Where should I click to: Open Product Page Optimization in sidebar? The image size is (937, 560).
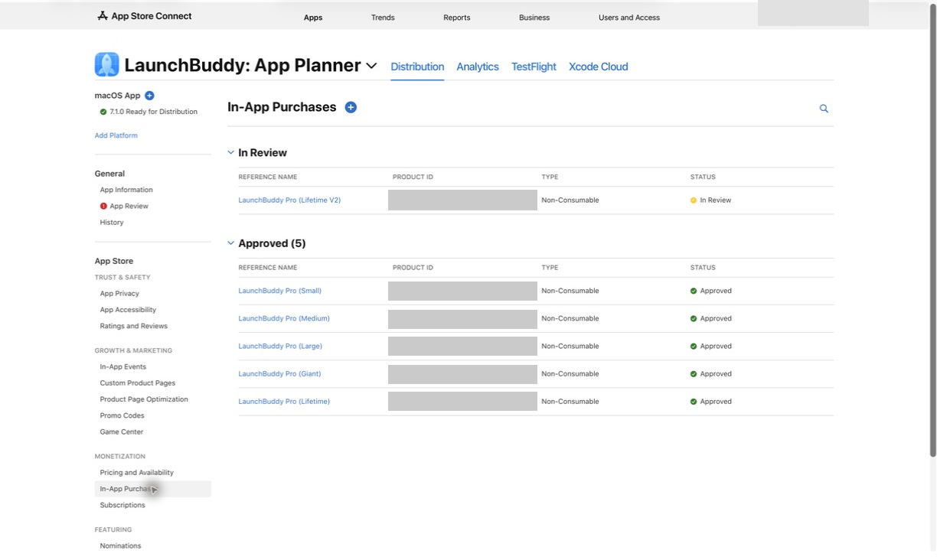point(144,399)
